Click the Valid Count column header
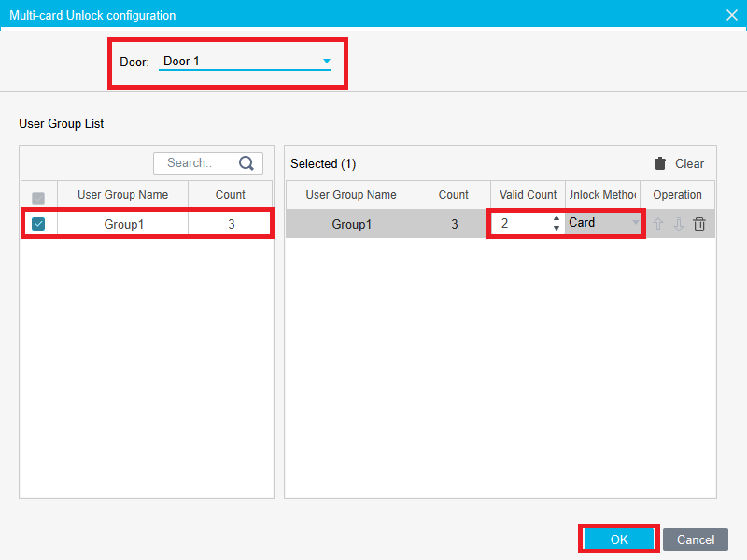 coord(528,195)
